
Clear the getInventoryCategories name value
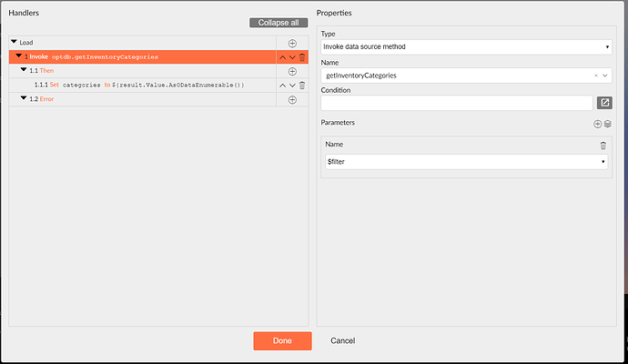[x=596, y=76]
